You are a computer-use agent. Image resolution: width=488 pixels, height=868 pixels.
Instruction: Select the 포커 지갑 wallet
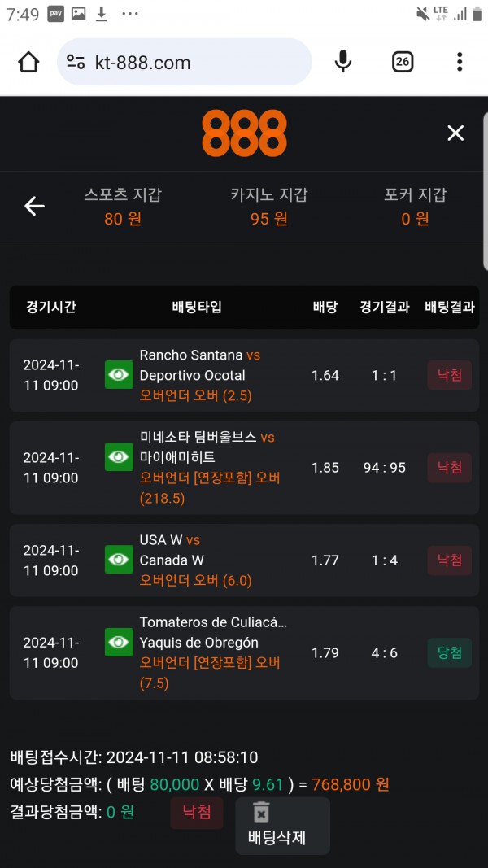coord(415,207)
